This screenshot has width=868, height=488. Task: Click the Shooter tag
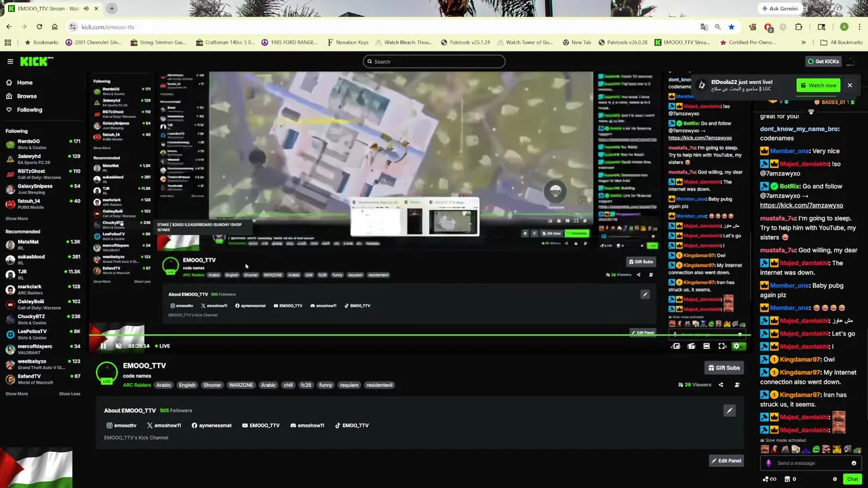[212, 385]
